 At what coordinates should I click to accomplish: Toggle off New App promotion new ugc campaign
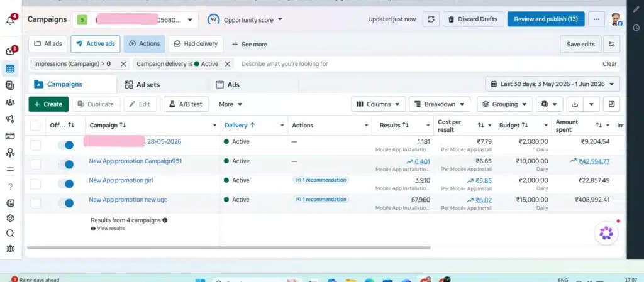[65, 203]
